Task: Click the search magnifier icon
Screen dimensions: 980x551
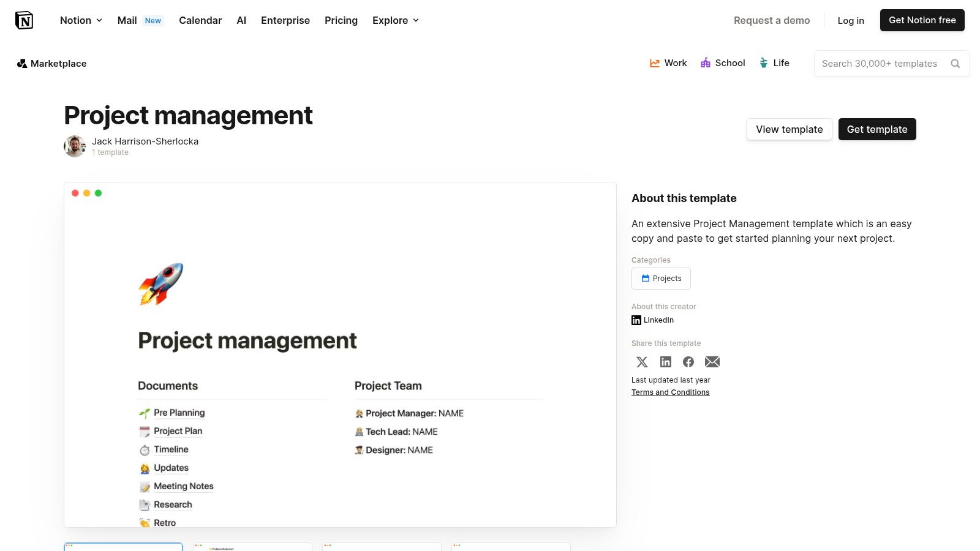Action: pyautogui.click(x=955, y=64)
